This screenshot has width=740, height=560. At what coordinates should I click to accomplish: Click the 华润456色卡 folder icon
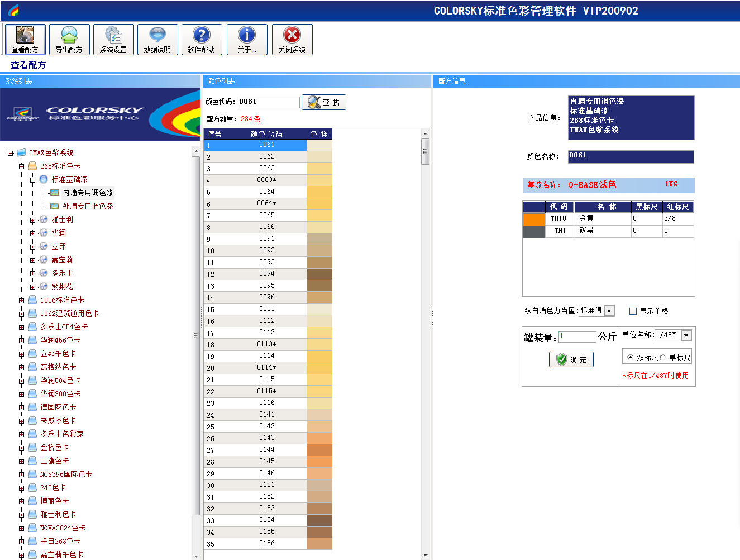32,340
